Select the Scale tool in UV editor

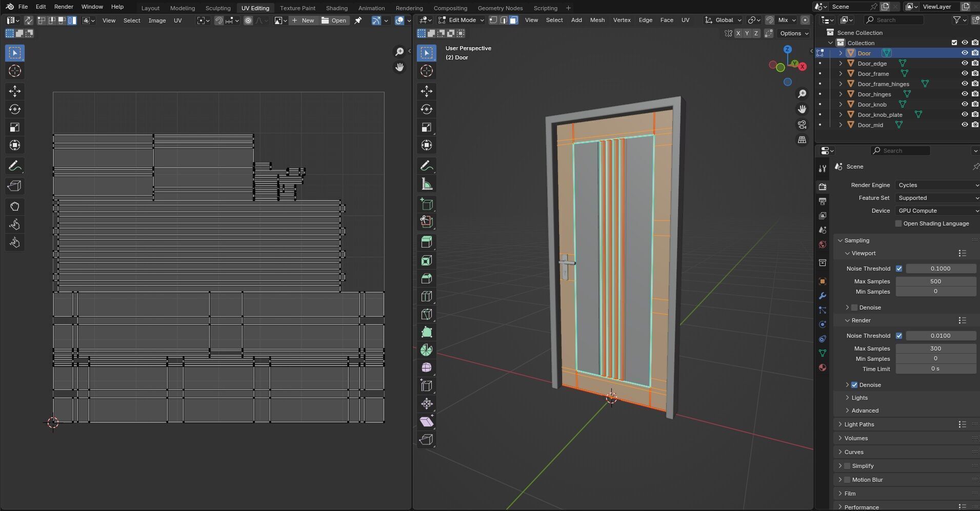[x=14, y=127]
